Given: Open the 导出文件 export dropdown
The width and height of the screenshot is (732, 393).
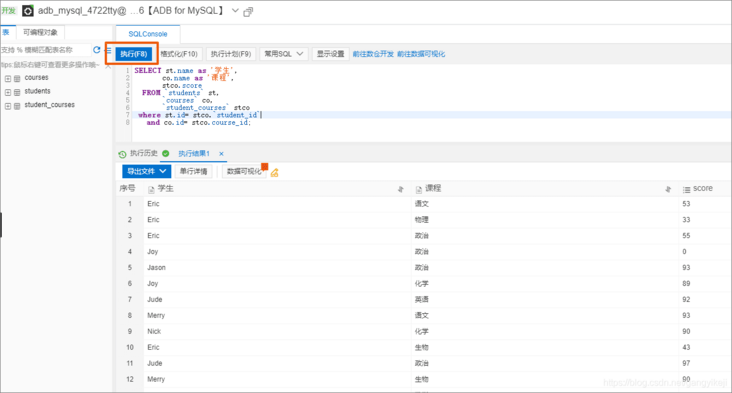Looking at the screenshot, I should click(147, 171).
